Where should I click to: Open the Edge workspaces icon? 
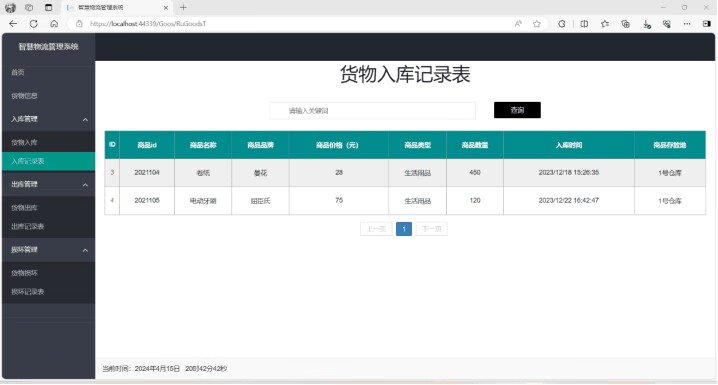29,8
